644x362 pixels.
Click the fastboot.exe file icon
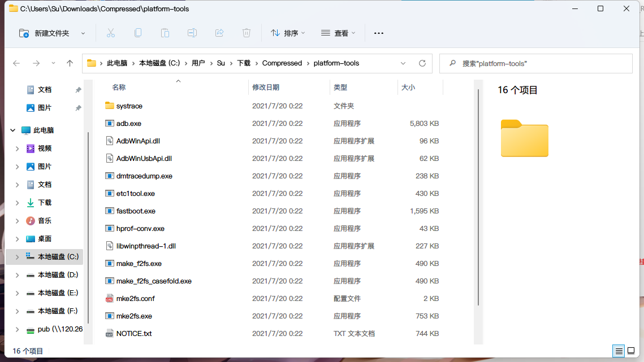point(109,211)
